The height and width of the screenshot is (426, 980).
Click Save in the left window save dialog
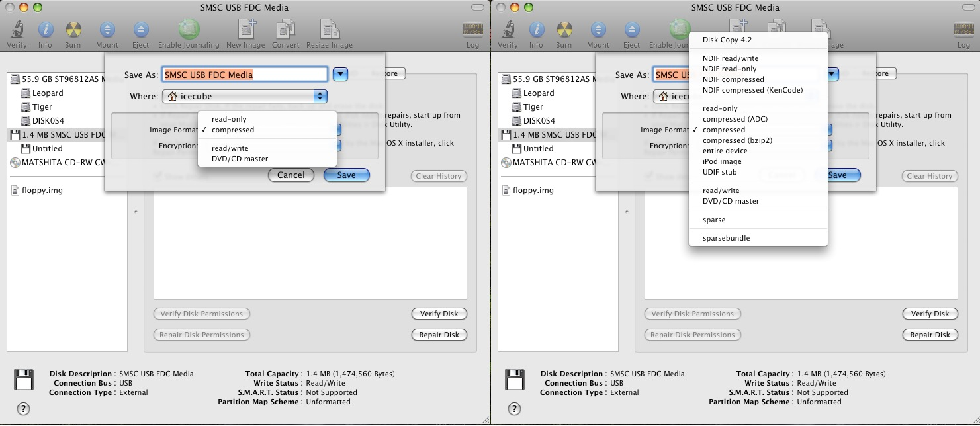point(346,175)
